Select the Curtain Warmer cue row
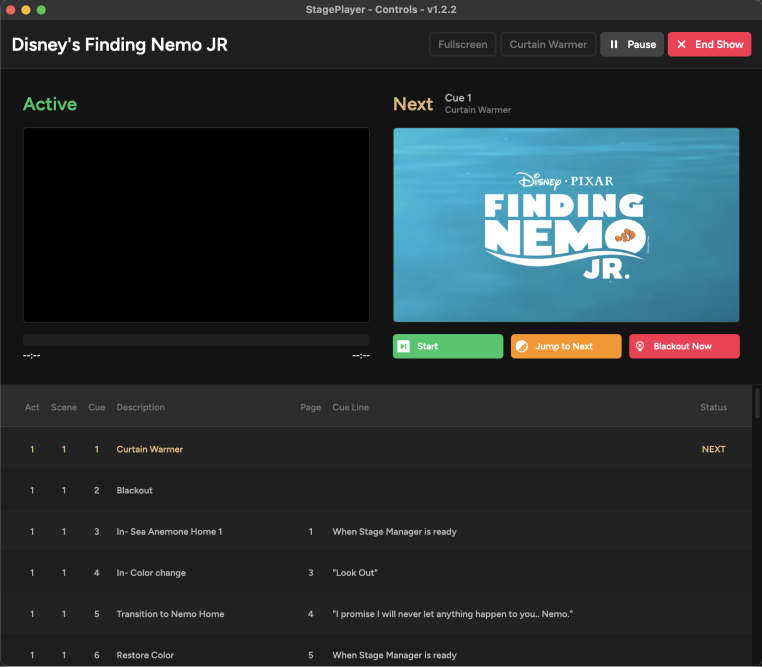The width and height of the screenshot is (762, 667). [x=376, y=449]
